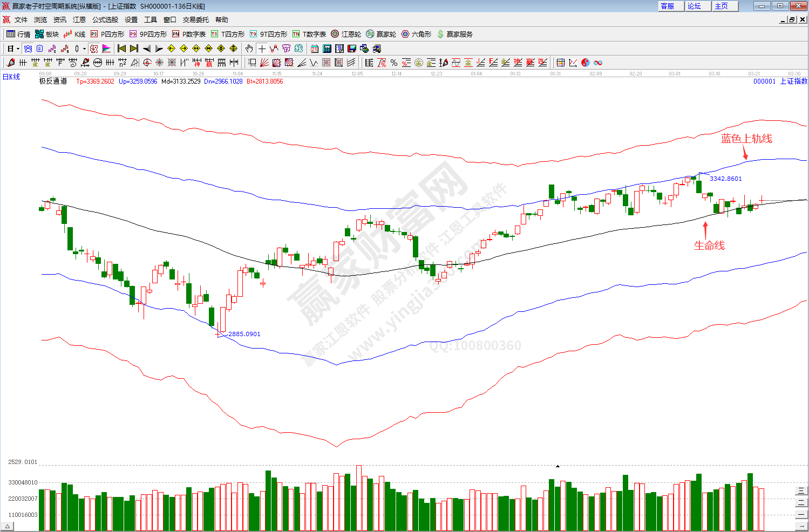Viewport: 809px width, 532px height.
Task: Select the blue list document icon
Action: (40, 49)
